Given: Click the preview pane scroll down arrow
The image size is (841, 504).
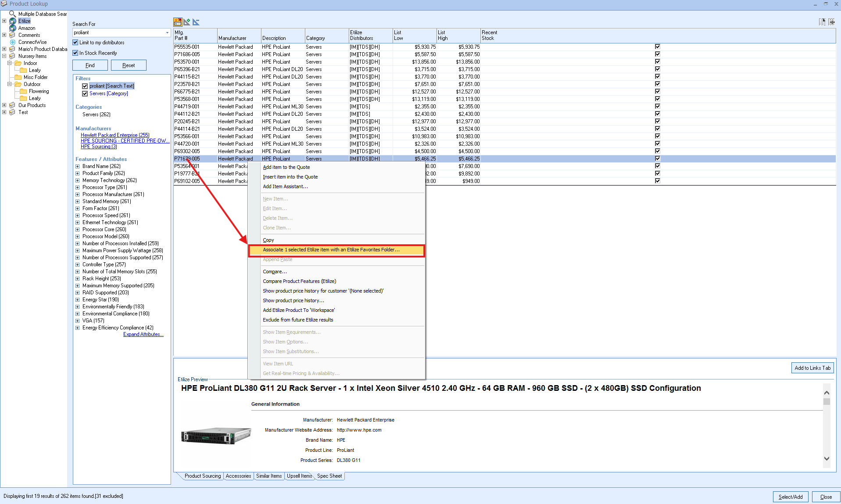Looking at the screenshot, I should coord(827,458).
